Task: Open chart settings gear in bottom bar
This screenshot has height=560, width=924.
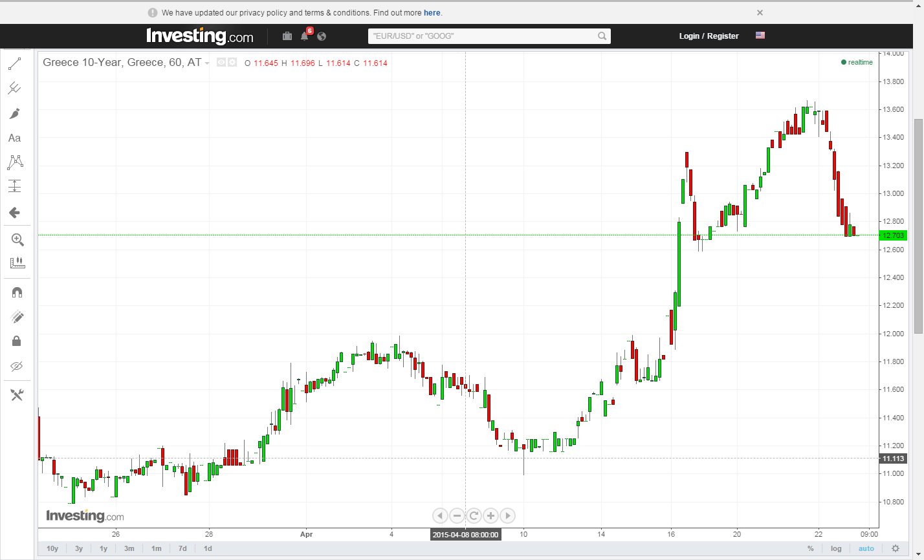Action: point(896,548)
